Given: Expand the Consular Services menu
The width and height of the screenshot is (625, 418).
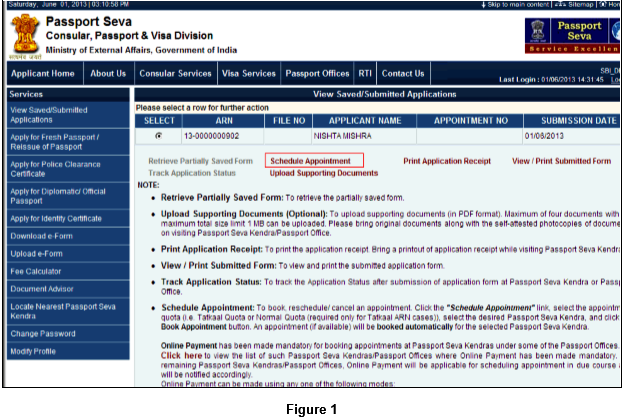Looking at the screenshot, I should [x=174, y=73].
